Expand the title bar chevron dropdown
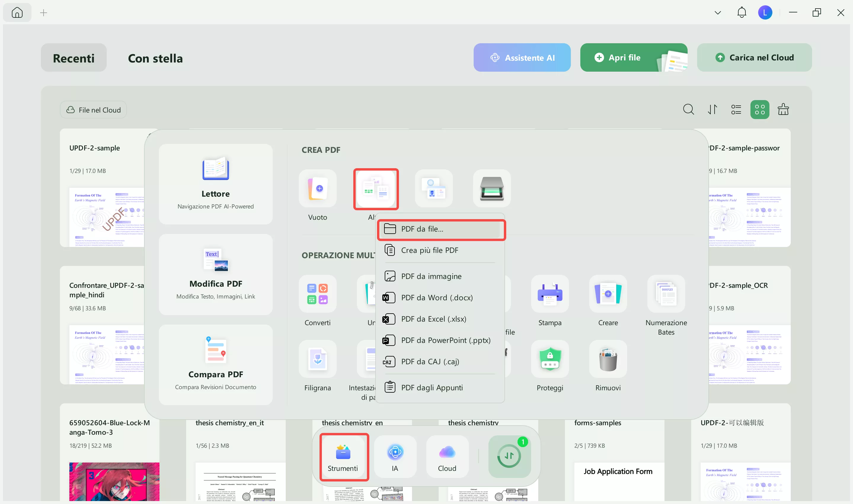This screenshot has height=504, width=853. (x=718, y=13)
